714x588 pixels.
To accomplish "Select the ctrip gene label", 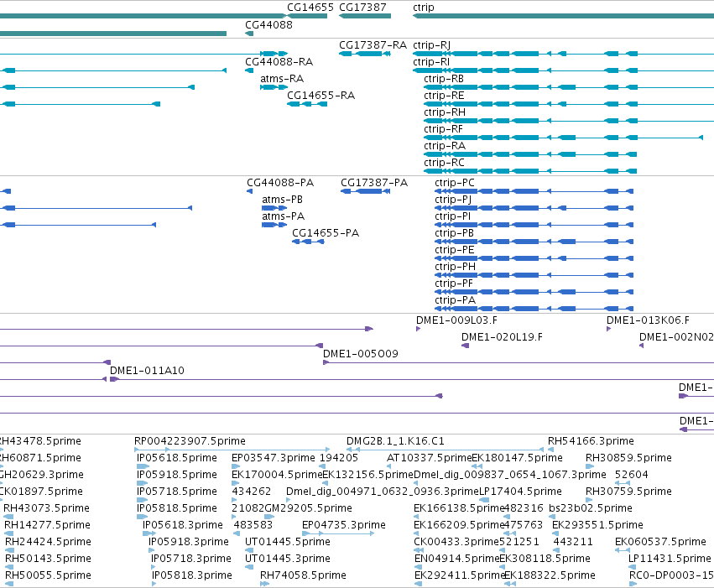I will (x=424, y=8).
